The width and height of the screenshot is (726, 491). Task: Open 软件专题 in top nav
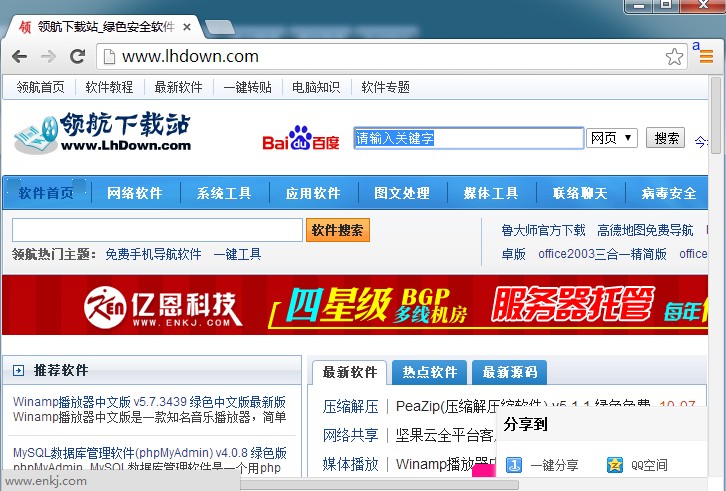click(385, 87)
